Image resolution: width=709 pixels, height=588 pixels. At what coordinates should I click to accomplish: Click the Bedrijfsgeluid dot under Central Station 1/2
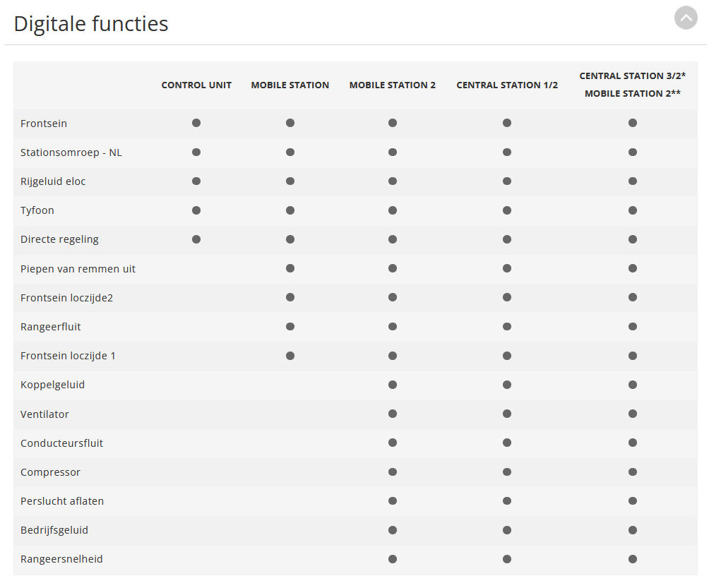pyautogui.click(x=507, y=530)
